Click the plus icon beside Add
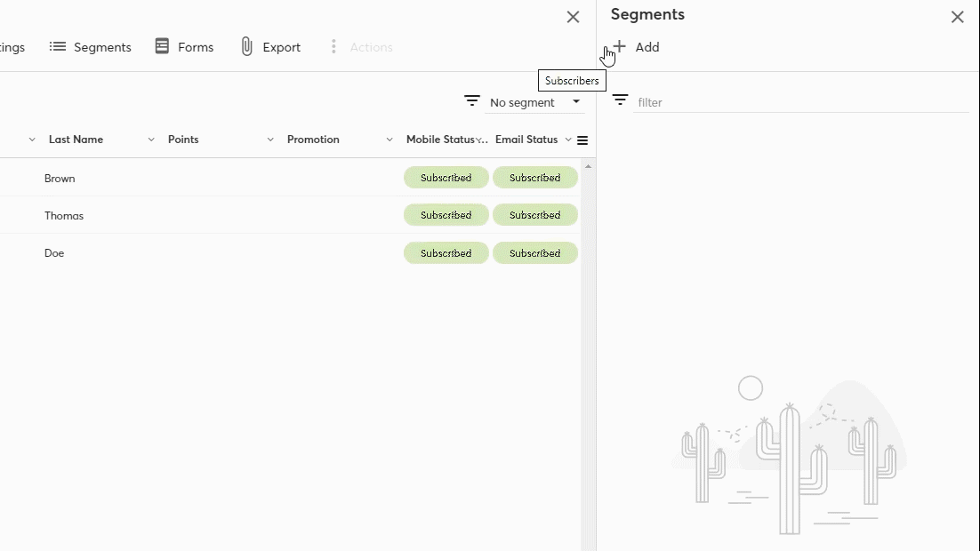Image resolution: width=980 pixels, height=551 pixels. click(620, 47)
